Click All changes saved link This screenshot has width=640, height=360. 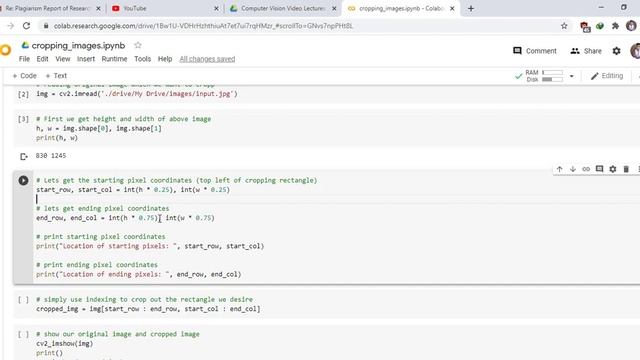coord(207,59)
